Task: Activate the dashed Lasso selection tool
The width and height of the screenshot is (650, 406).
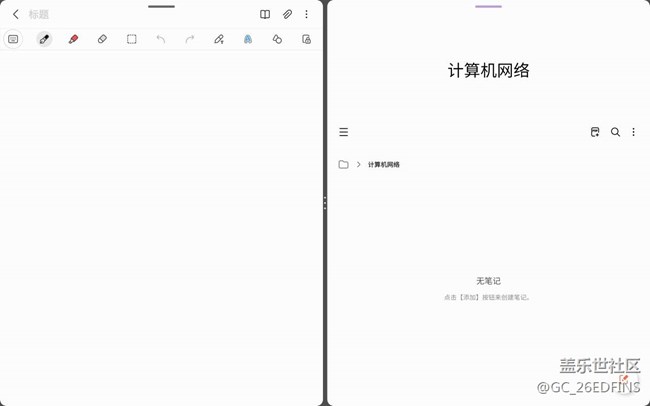Action: point(131,39)
